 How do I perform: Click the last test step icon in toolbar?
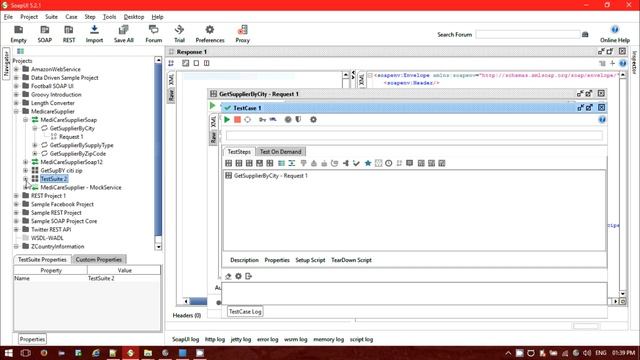coord(442,163)
